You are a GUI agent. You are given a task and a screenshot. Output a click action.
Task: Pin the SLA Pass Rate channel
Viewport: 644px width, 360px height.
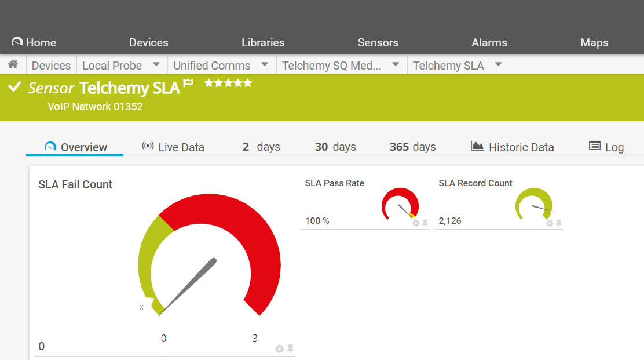(425, 223)
